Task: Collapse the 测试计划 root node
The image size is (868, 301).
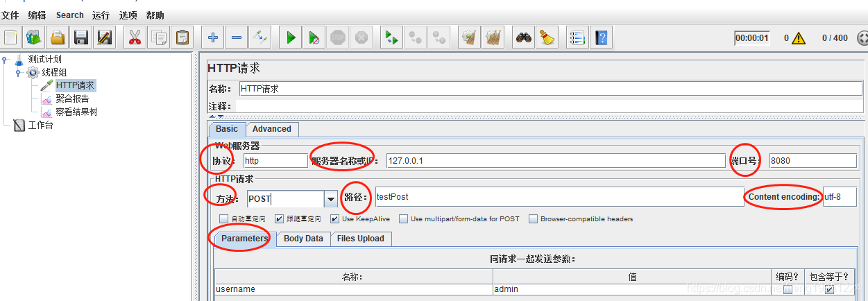Action: 6,60
